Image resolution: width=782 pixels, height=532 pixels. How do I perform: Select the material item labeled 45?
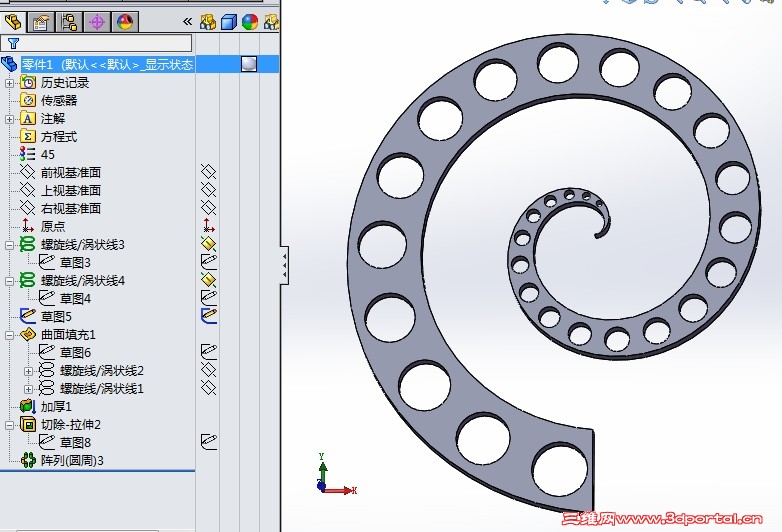coord(48,155)
